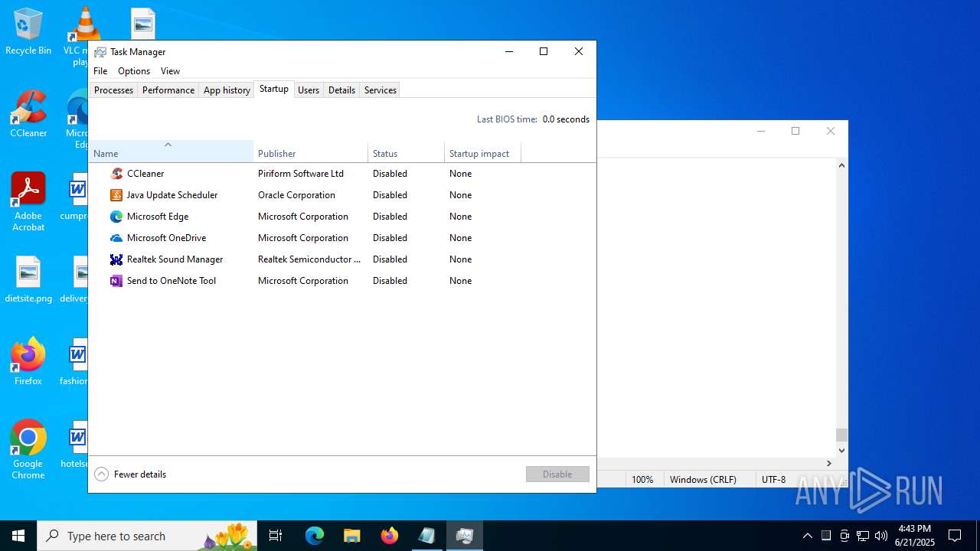Click 100% zoom in Notepad status bar
980x551 pixels.
point(642,480)
